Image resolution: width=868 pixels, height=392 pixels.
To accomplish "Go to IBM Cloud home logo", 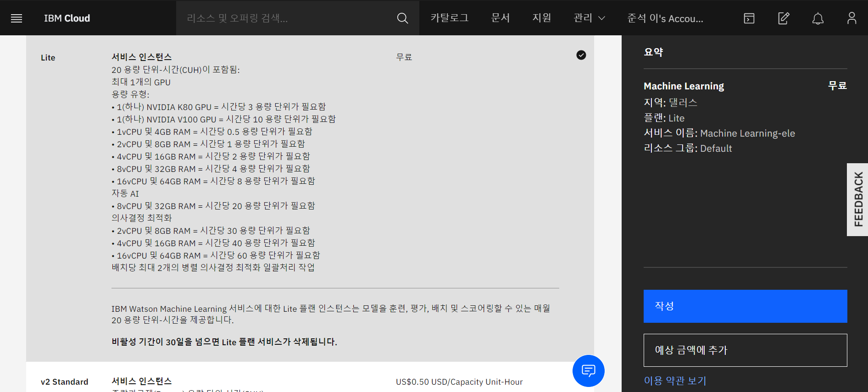I will tap(67, 18).
